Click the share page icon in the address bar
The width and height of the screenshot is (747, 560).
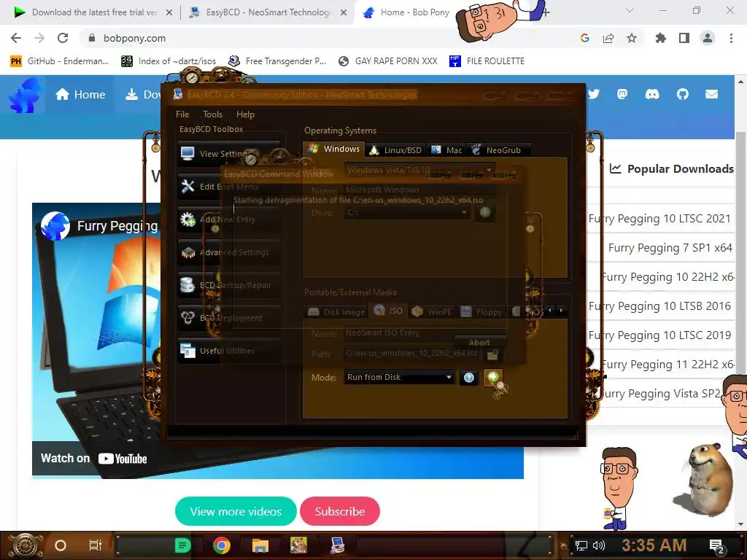tap(608, 38)
